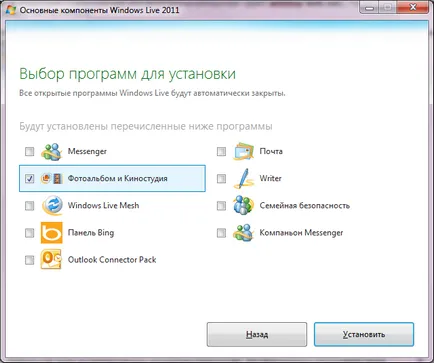Click the window title Основные компоненты Windows Live 2011

tap(99, 10)
